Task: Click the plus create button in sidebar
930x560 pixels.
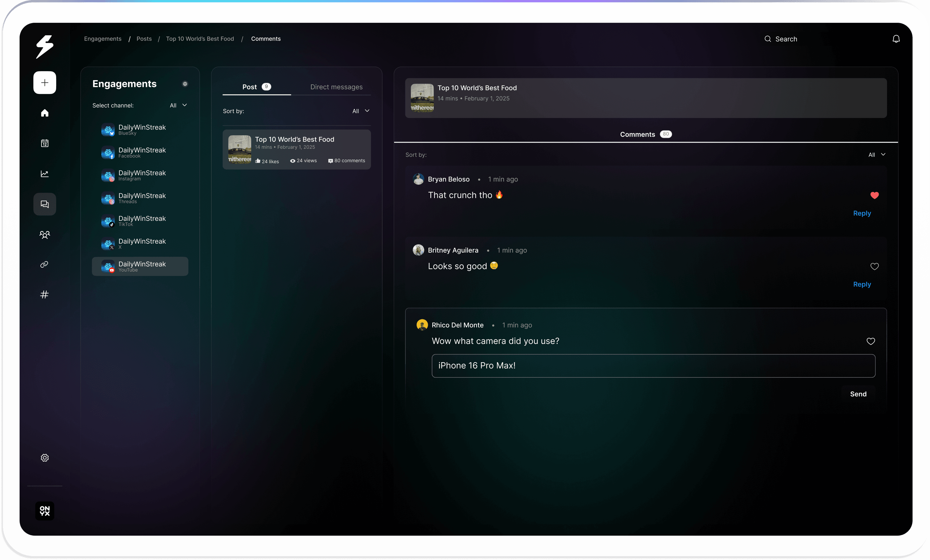Action: click(45, 83)
